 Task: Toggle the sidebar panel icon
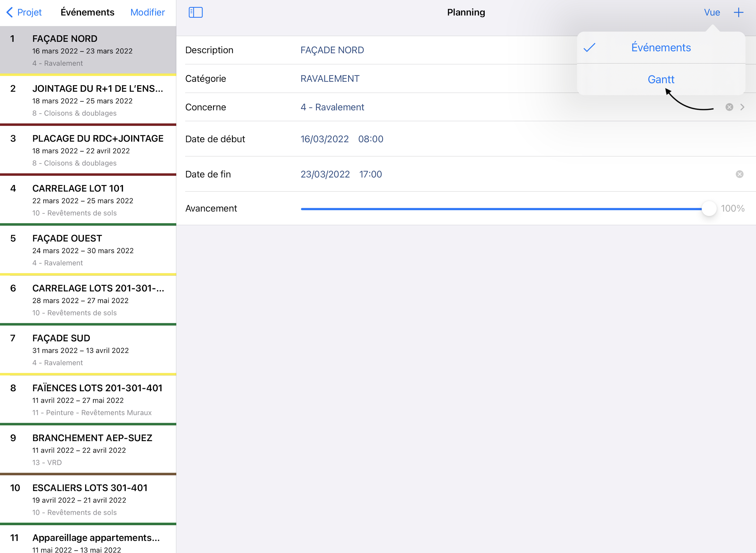click(195, 12)
